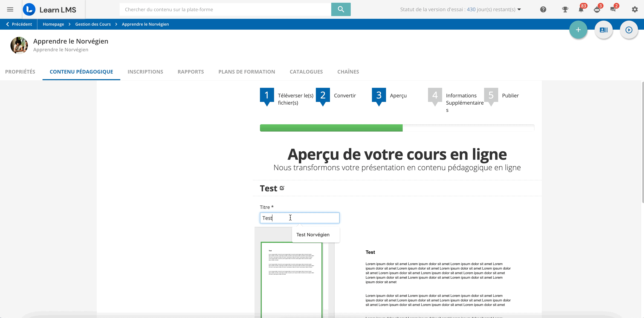Image resolution: width=644 pixels, height=318 pixels.
Task: Open the hamburger navigation menu
Action: click(10, 9)
